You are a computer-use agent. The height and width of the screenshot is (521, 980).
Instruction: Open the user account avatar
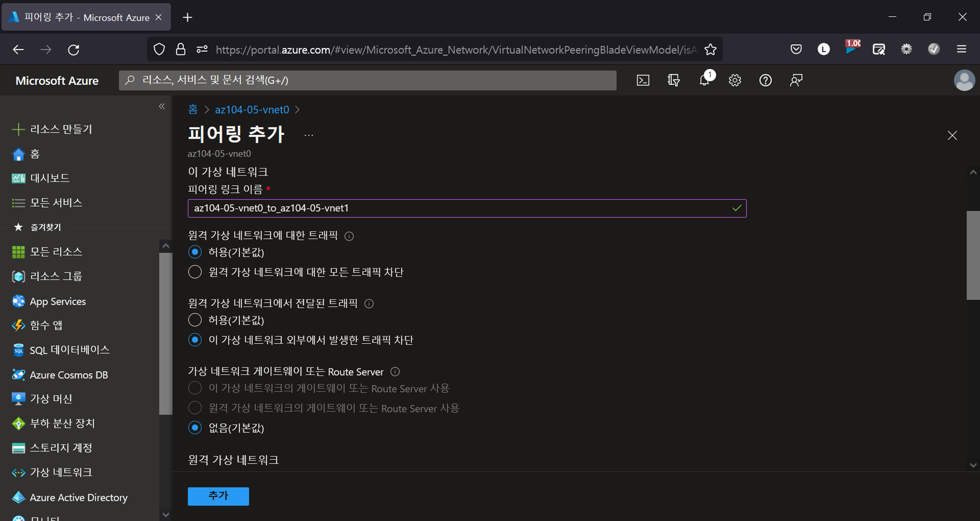coord(964,80)
